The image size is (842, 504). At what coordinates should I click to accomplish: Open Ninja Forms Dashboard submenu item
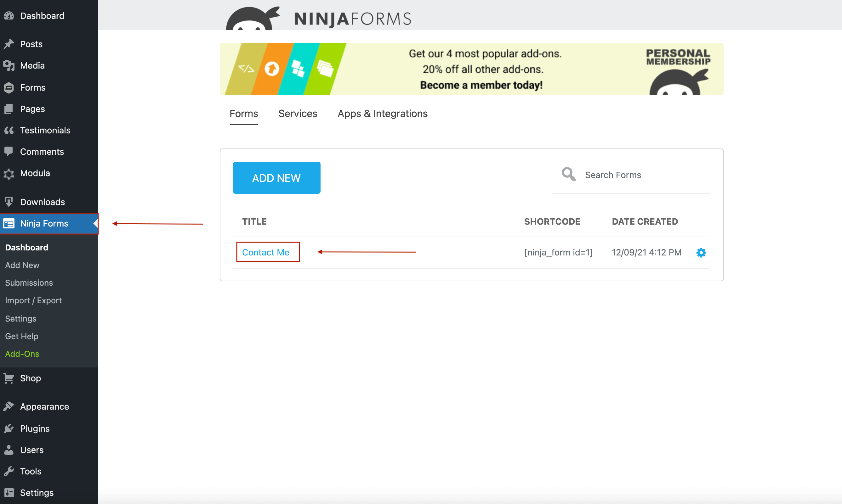[x=26, y=247]
